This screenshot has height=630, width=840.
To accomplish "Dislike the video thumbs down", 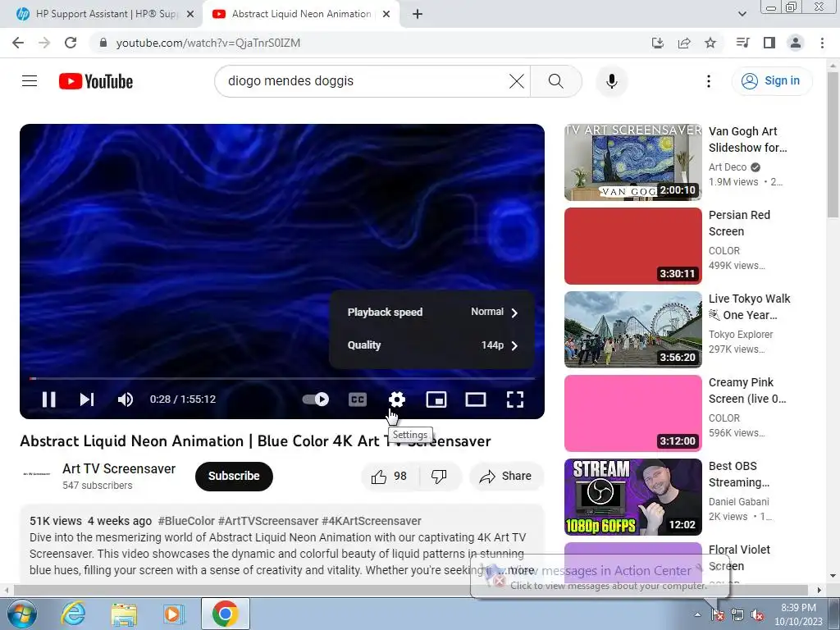I will point(439,477).
